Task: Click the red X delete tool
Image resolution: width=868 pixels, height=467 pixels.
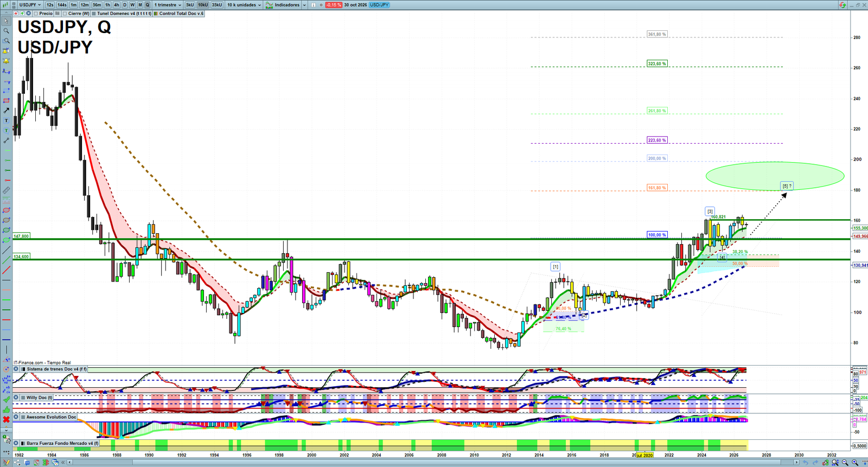Action: click(x=7, y=419)
